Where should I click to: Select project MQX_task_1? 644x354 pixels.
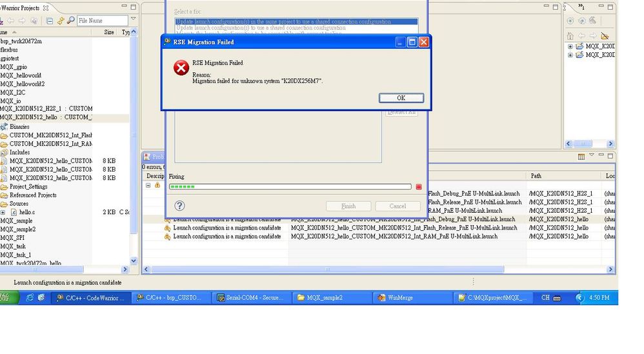coord(15,255)
